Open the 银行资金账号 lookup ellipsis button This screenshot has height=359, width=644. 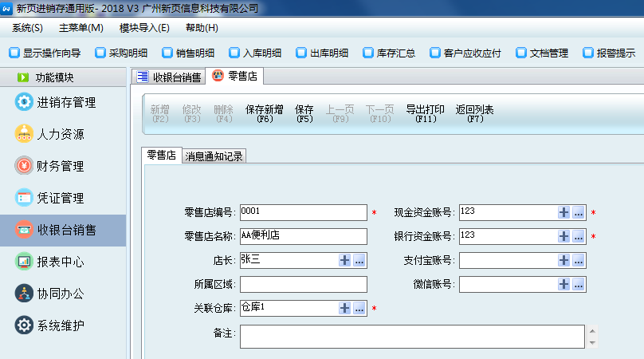(x=578, y=236)
